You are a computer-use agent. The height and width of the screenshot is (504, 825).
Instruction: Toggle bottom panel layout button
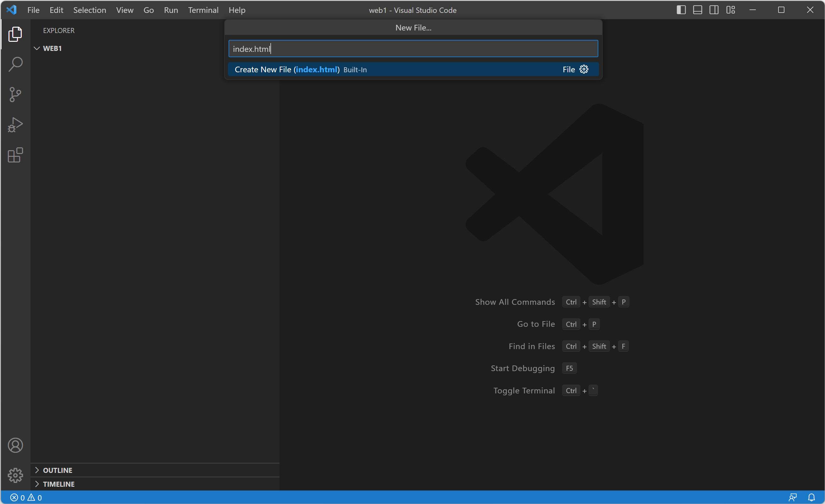[697, 10]
